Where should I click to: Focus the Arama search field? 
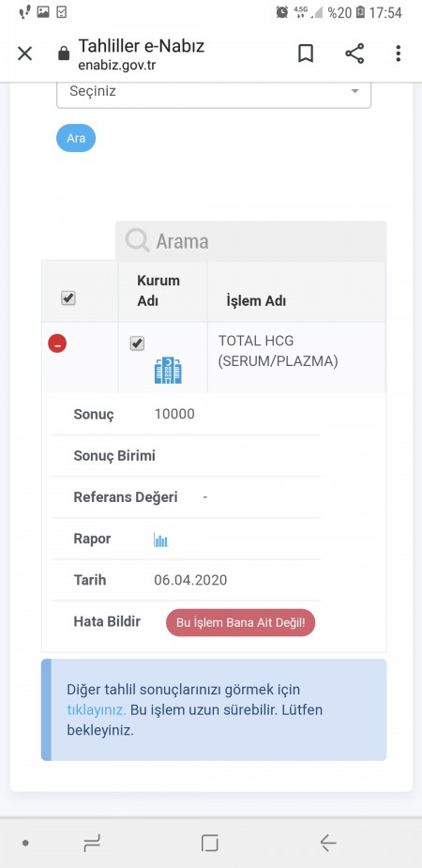[x=251, y=241]
